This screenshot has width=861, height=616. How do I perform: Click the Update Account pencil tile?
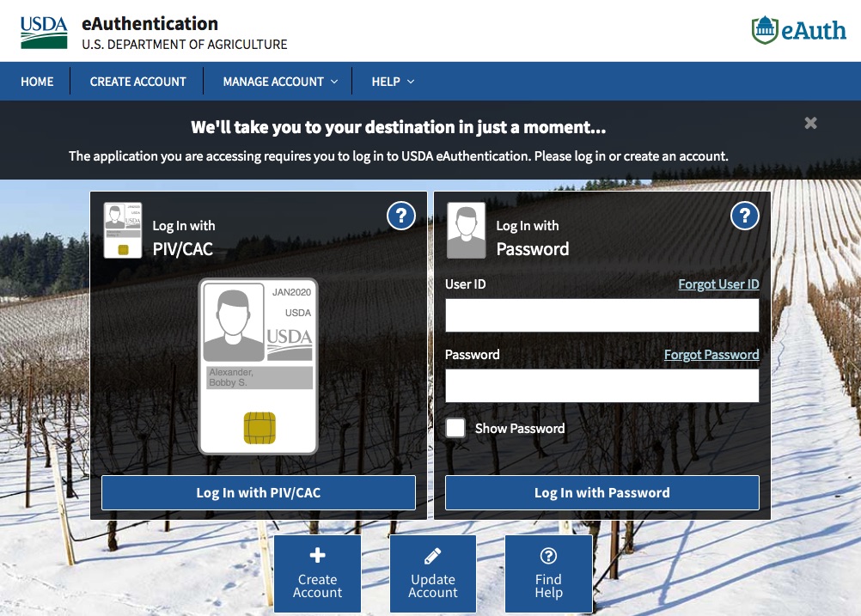point(433,573)
